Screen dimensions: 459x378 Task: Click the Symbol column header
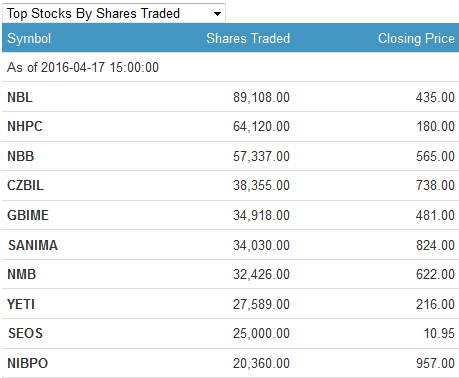point(29,38)
